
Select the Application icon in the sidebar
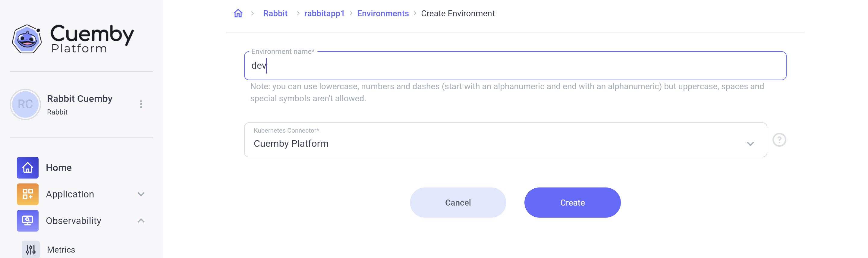pyautogui.click(x=27, y=194)
